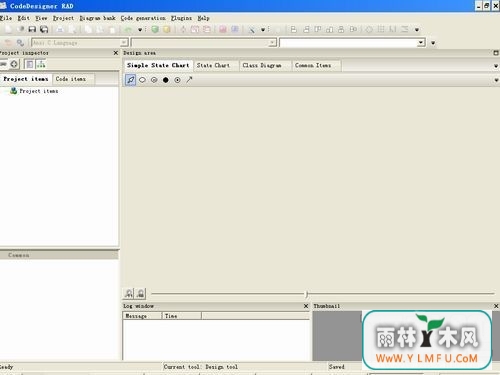Open the Ansi C Language dropdown

coord(124,43)
